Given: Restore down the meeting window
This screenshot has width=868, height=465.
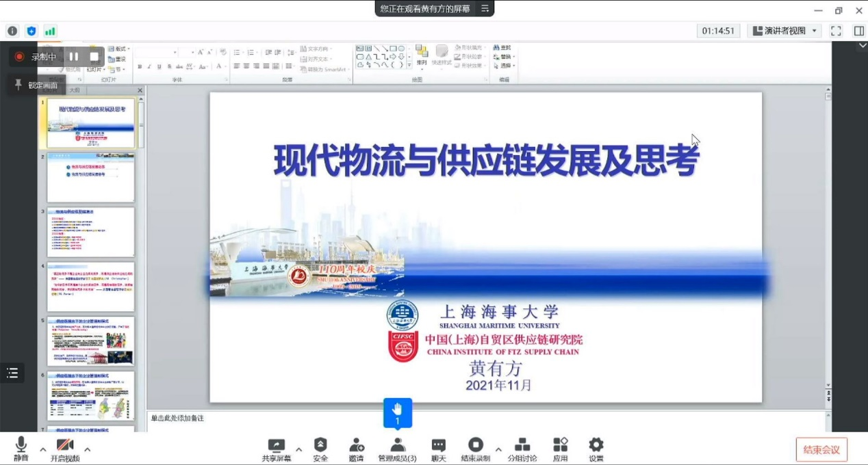Looking at the screenshot, I should point(839,10).
